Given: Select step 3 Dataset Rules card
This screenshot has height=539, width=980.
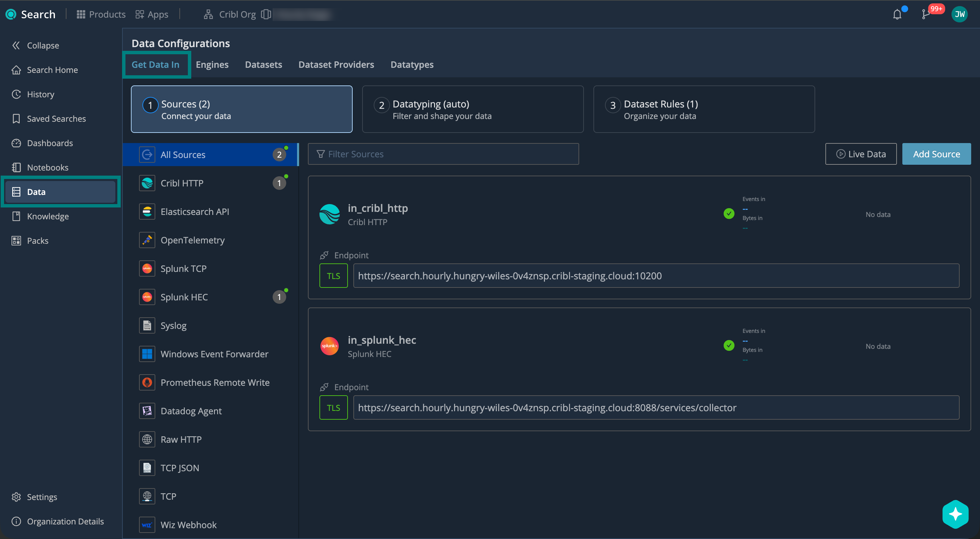Looking at the screenshot, I should pyautogui.click(x=704, y=109).
